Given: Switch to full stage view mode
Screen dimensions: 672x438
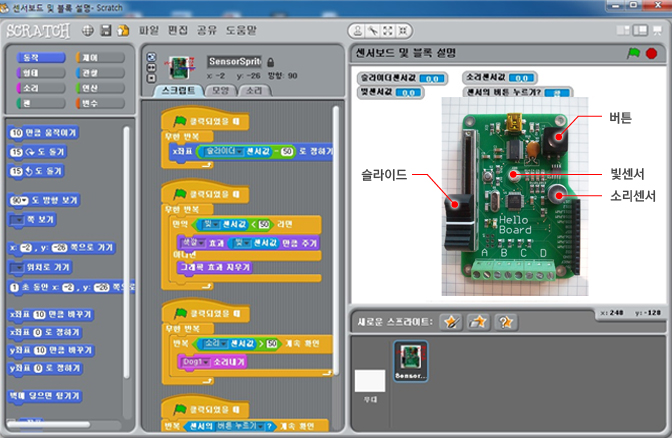Looking at the screenshot, I should (640, 30).
